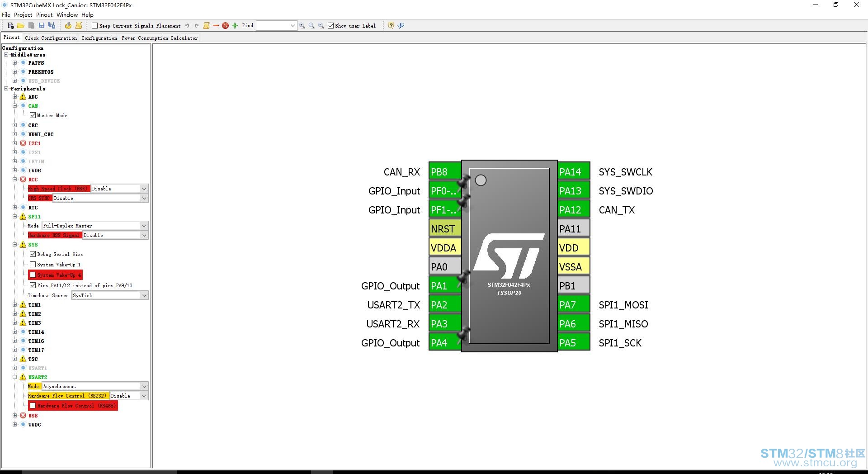
Task: Click the blue cube icon beside FREERTOS
Action: (x=23, y=72)
